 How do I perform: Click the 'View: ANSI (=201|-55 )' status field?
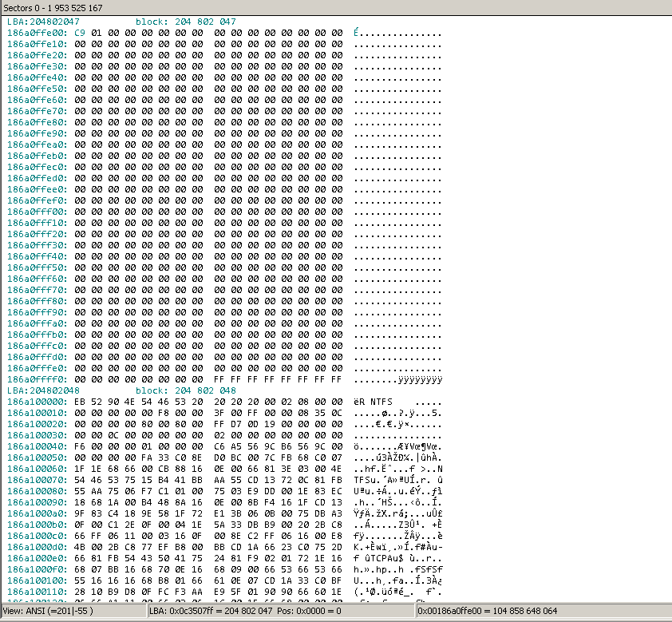[x=73, y=611]
